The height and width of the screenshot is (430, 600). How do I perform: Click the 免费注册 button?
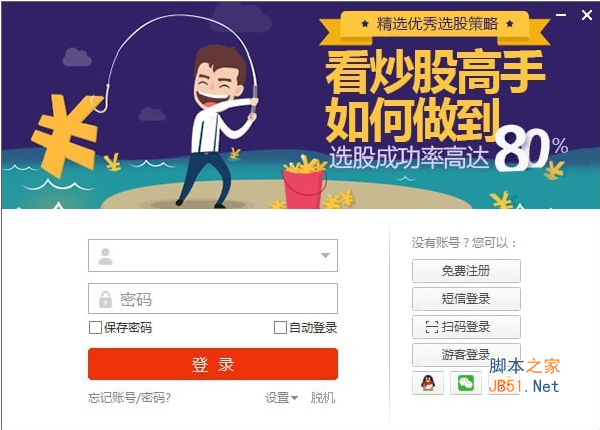[466, 271]
